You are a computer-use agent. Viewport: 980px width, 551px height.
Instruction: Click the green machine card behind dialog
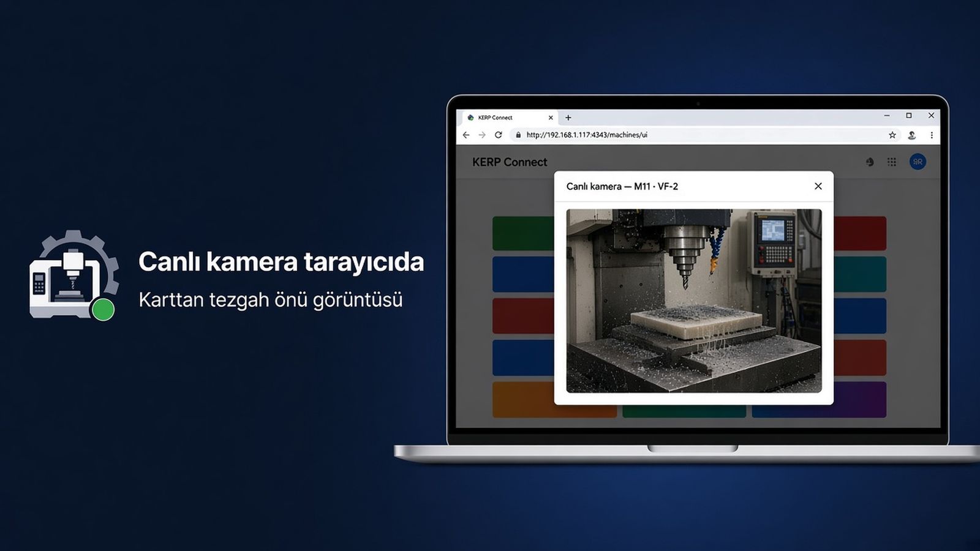click(523, 233)
